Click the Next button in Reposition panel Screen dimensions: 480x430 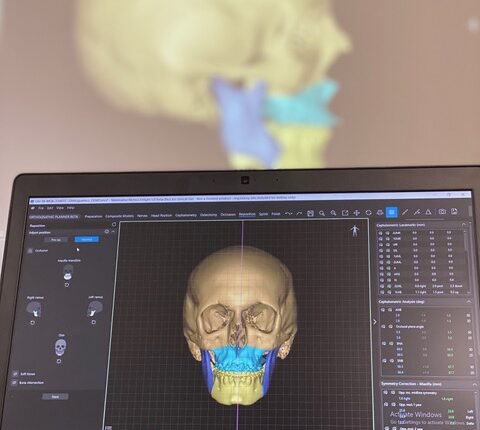(55, 397)
